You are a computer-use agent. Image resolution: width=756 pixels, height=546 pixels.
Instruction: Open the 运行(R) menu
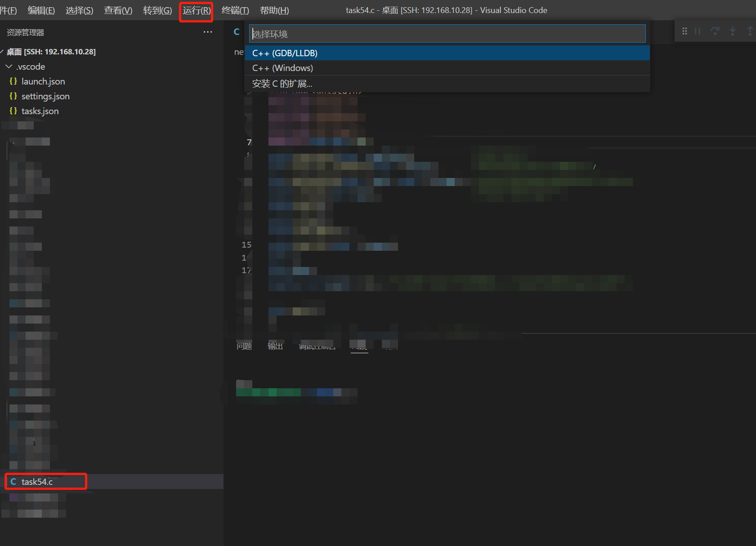pos(197,10)
